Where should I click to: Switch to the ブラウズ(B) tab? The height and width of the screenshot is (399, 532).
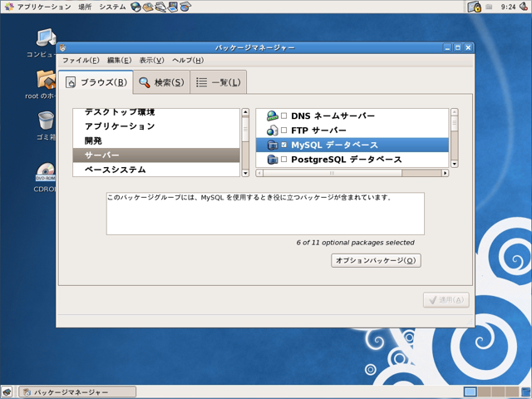pyautogui.click(x=96, y=82)
